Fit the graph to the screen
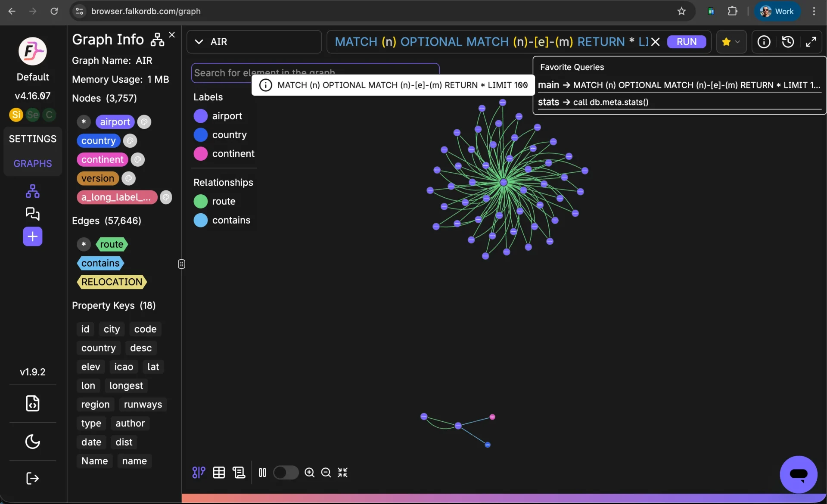This screenshot has width=827, height=504. click(342, 473)
